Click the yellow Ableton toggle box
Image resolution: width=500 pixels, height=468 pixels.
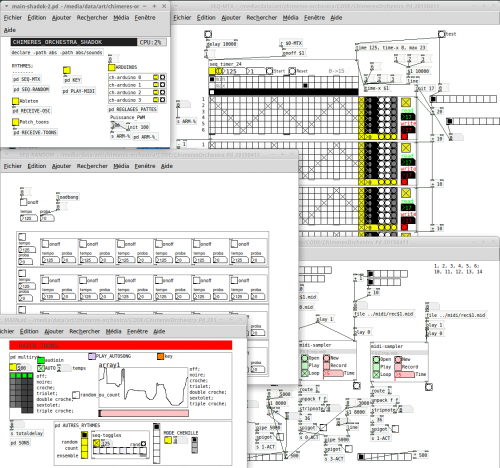pos(15,101)
